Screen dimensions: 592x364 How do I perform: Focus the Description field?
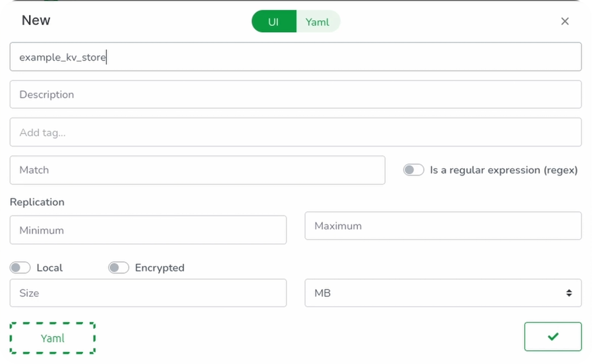[x=296, y=94]
